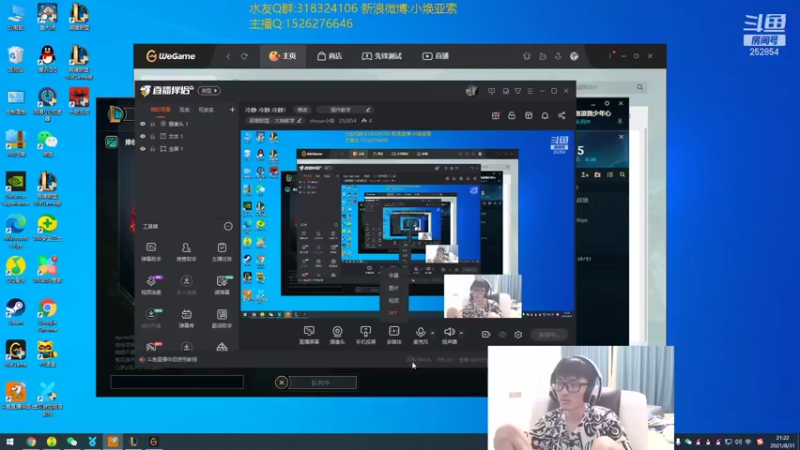Open WeGame downloads icon

pos(558,56)
